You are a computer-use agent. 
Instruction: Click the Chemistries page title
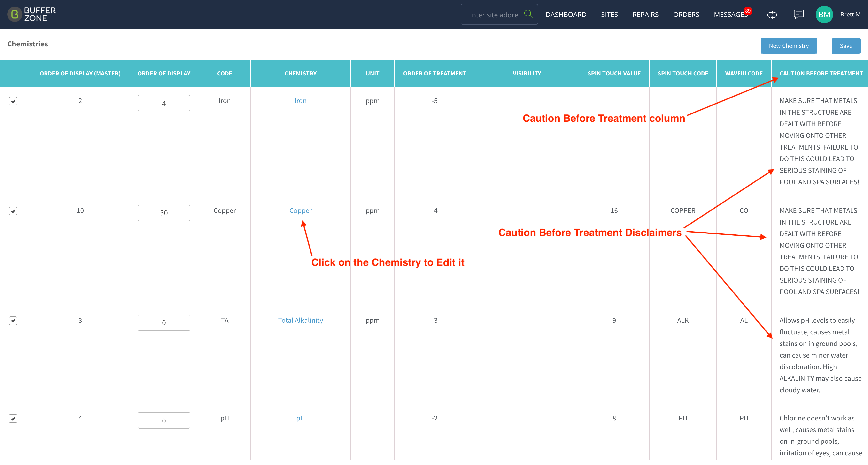tap(28, 44)
